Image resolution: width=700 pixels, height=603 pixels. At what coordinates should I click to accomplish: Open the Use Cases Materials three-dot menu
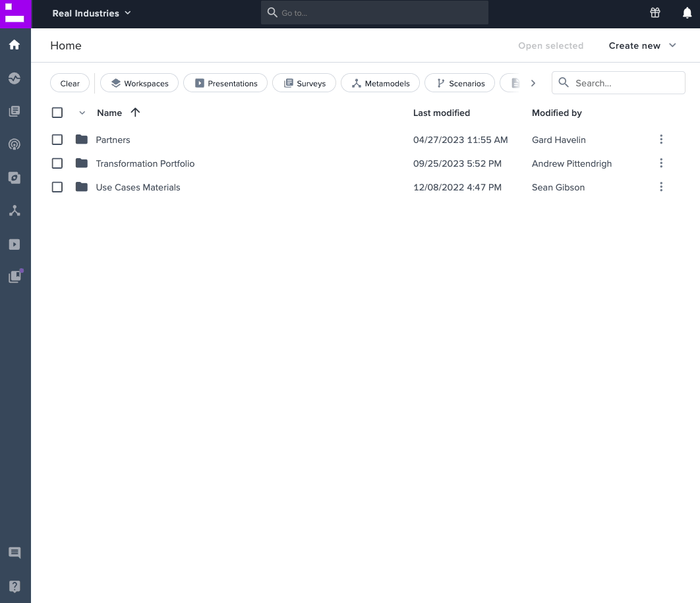pos(661,187)
